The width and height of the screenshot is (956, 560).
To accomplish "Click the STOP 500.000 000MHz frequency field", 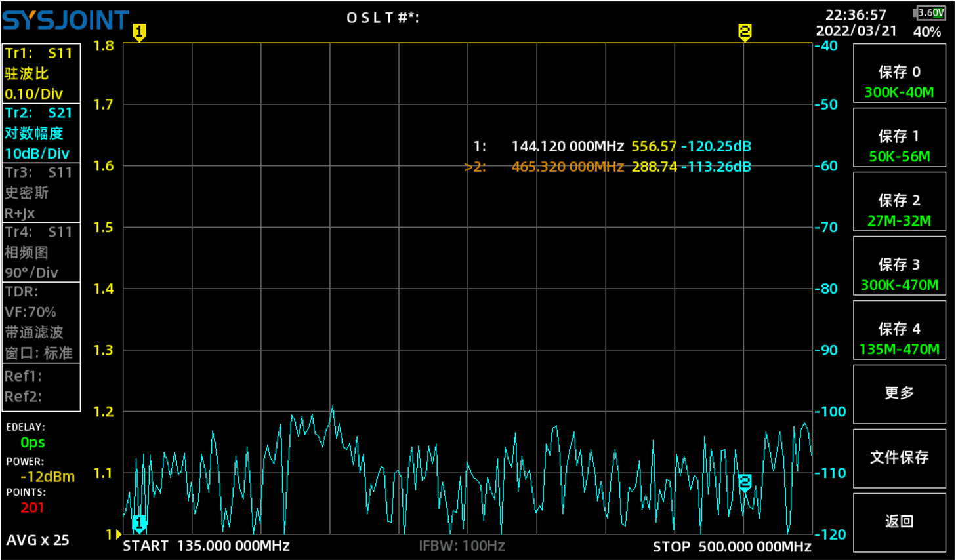I will click(x=732, y=546).
